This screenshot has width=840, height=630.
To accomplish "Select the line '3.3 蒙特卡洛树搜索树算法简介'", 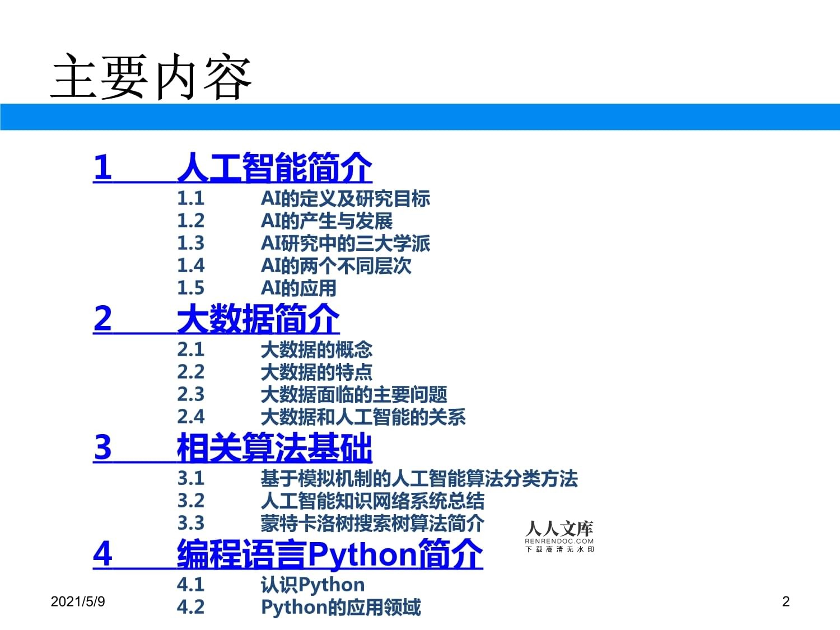I will click(331, 523).
